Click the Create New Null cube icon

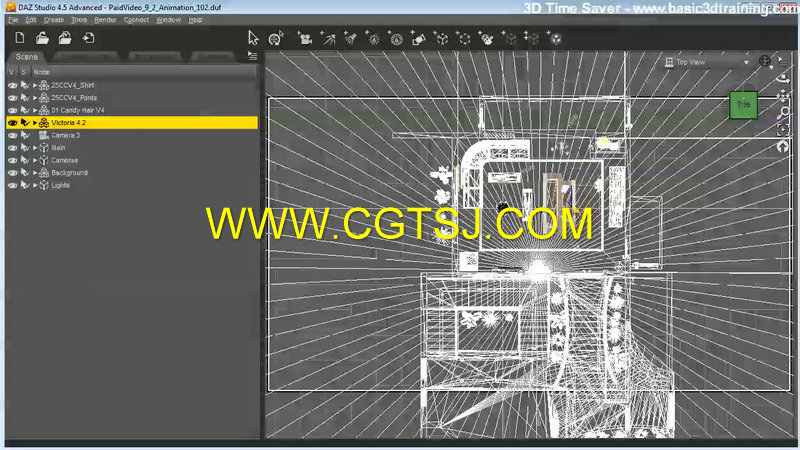[441, 38]
